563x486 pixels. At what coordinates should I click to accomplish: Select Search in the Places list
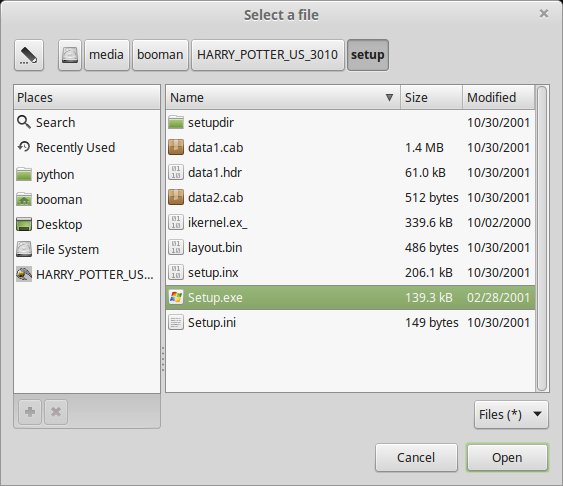pyautogui.click(x=87, y=122)
